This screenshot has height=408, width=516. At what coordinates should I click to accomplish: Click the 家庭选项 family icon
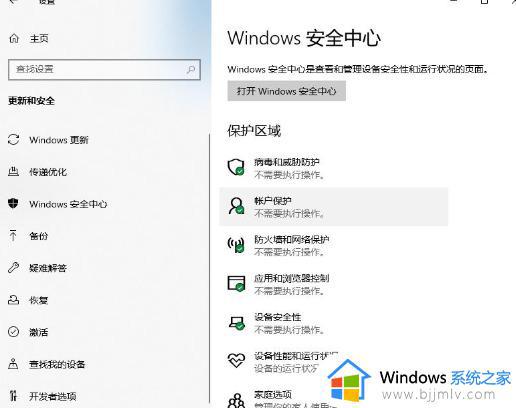point(236,400)
